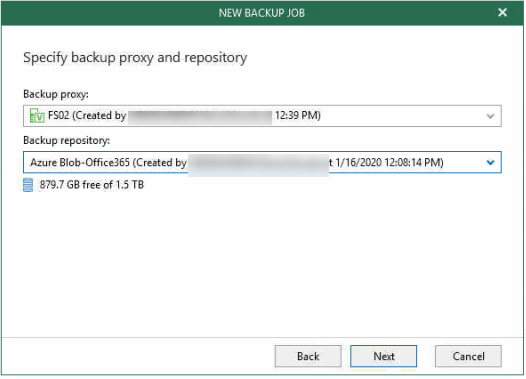Proceed with the Next button
The height and width of the screenshot is (379, 526).
point(384,357)
